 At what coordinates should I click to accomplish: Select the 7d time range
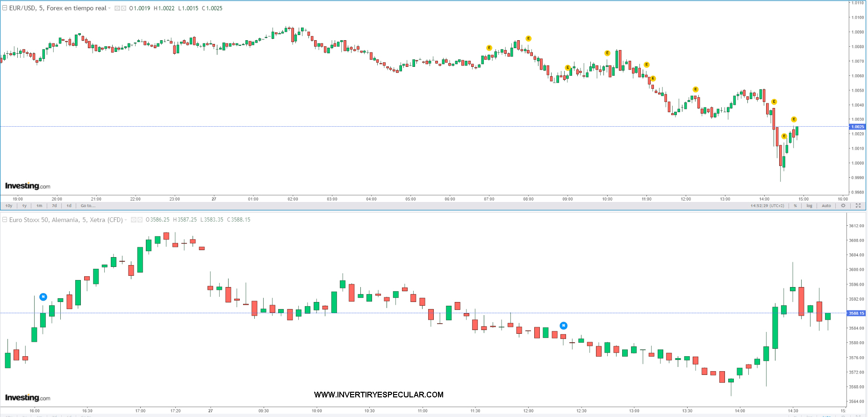click(x=54, y=206)
